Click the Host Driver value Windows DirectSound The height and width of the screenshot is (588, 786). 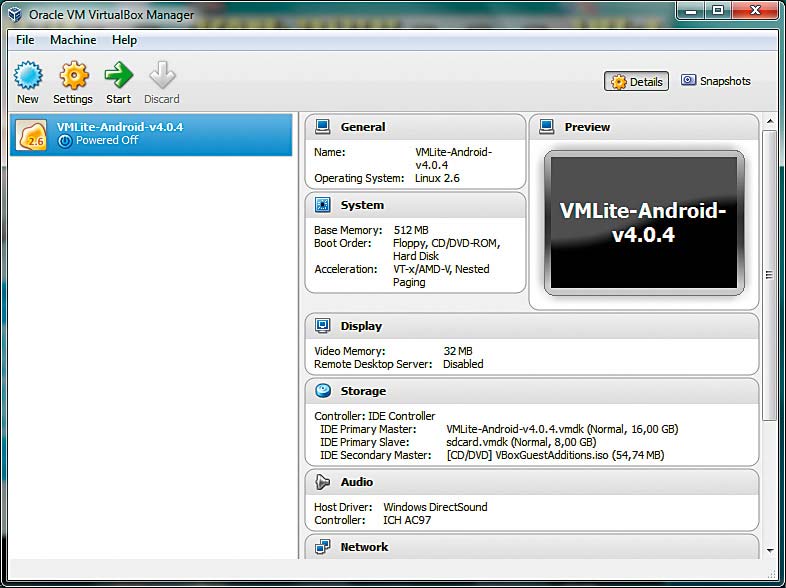pos(435,507)
